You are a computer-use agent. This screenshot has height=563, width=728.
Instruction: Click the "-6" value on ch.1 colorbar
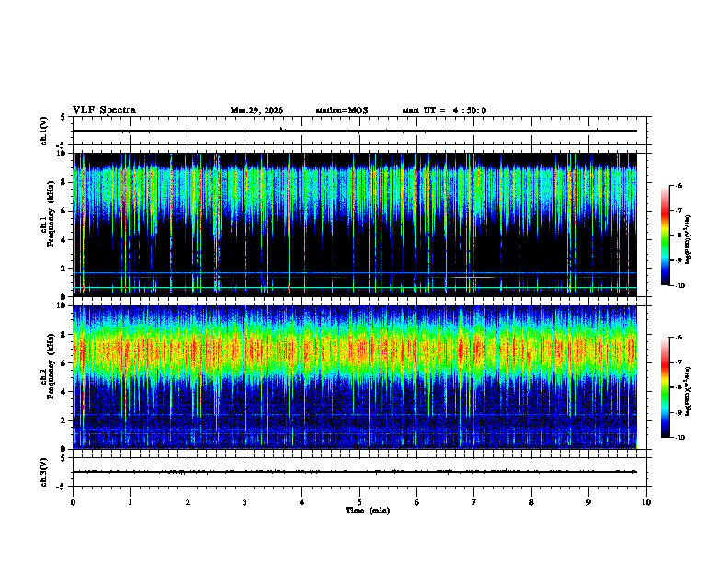[679, 185]
